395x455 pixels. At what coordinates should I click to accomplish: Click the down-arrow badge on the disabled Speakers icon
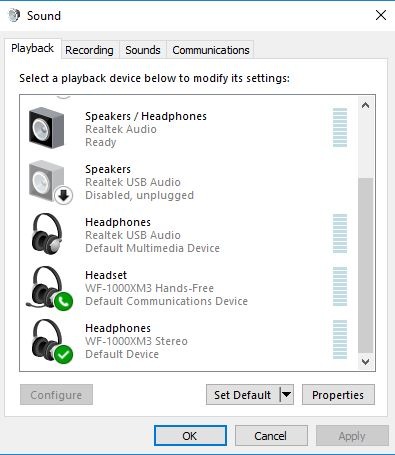coord(63,195)
